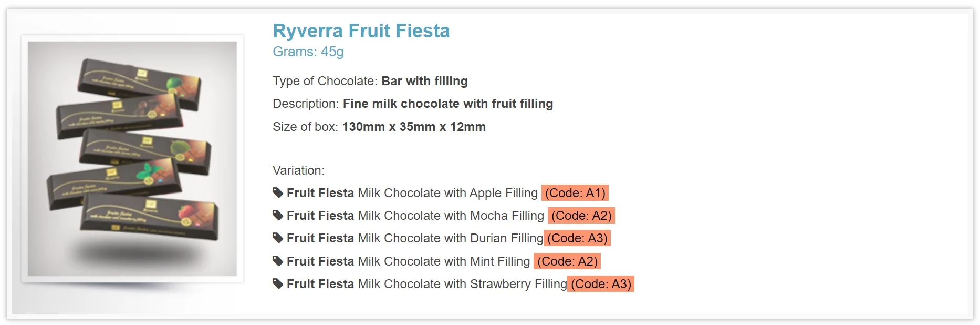Click the tag icon beside Mint Filling
Image resolution: width=980 pixels, height=325 pixels.
click(x=278, y=261)
